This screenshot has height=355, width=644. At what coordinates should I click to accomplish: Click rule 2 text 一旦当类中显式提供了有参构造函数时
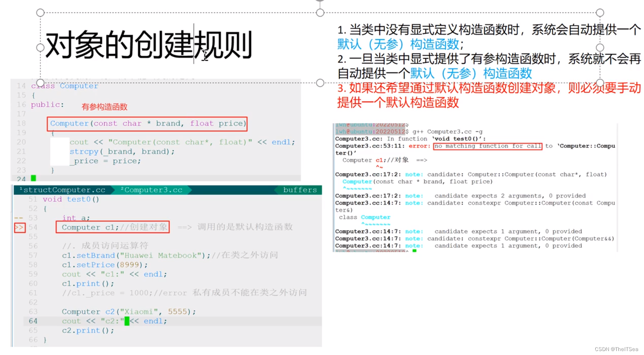click(452, 59)
